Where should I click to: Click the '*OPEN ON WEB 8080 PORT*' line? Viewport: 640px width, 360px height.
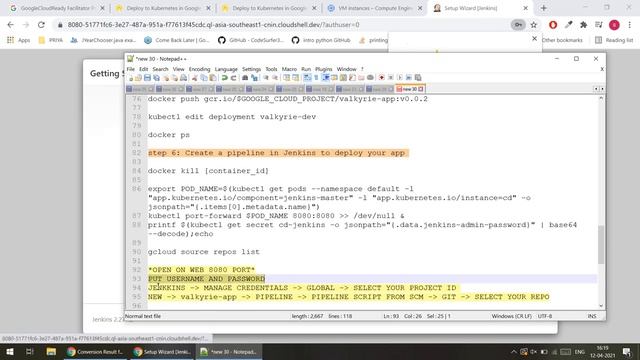pyautogui.click(x=201, y=270)
